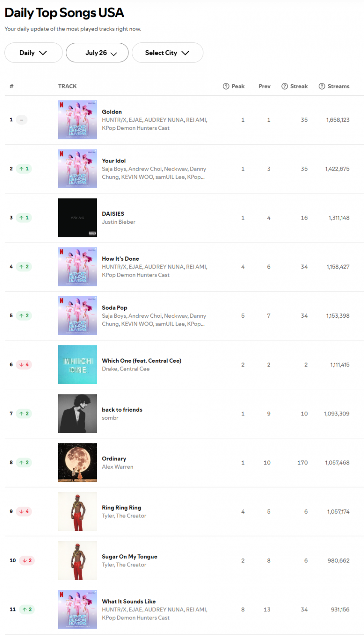Open the Daily frequency dropdown
The image size is (364, 635).
click(x=33, y=53)
